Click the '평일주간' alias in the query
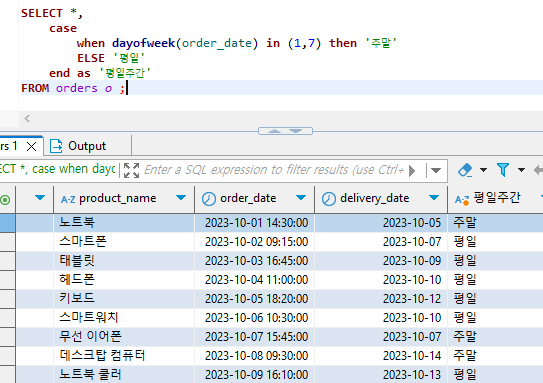 pyautogui.click(x=125, y=73)
